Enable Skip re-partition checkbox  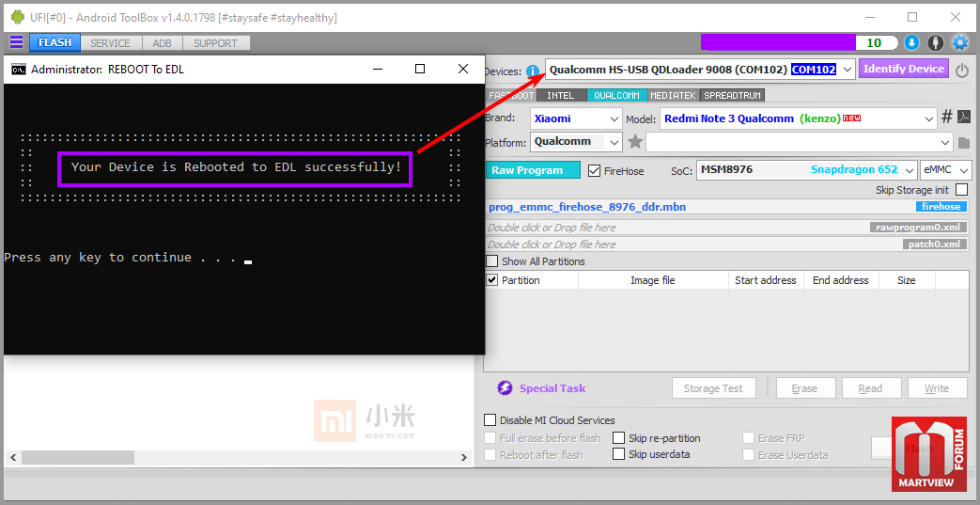click(x=619, y=438)
